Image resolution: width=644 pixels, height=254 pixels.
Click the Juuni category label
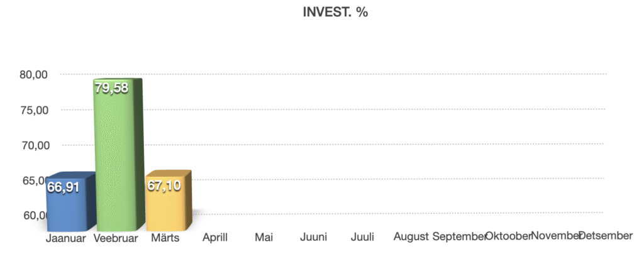(x=313, y=237)
